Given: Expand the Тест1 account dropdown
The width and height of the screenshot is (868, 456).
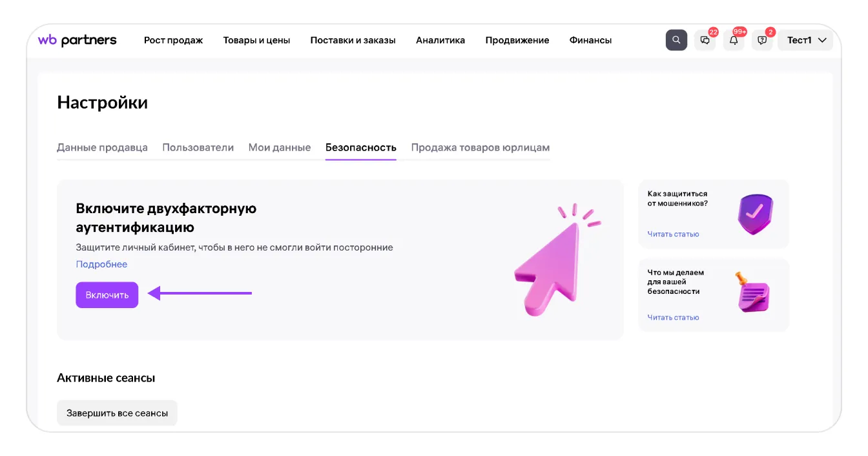Looking at the screenshot, I should pyautogui.click(x=806, y=40).
